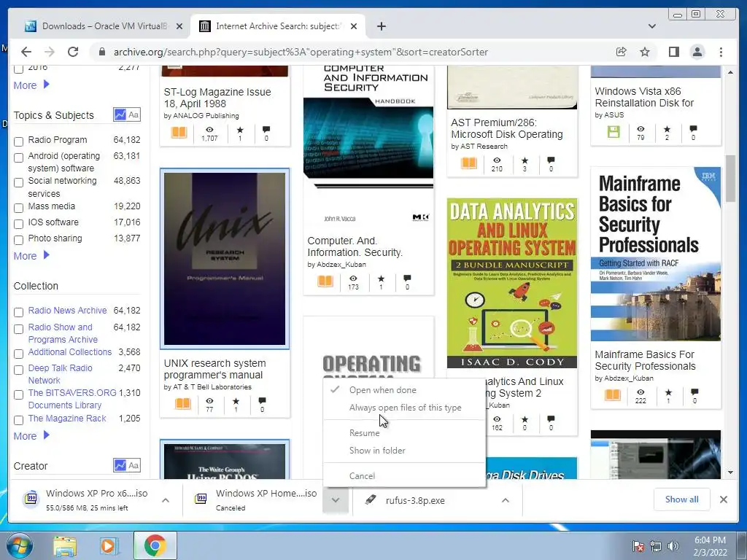The width and height of the screenshot is (747, 560).
Task: Check Radio News Archive collection filter
Action: pyautogui.click(x=18, y=312)
